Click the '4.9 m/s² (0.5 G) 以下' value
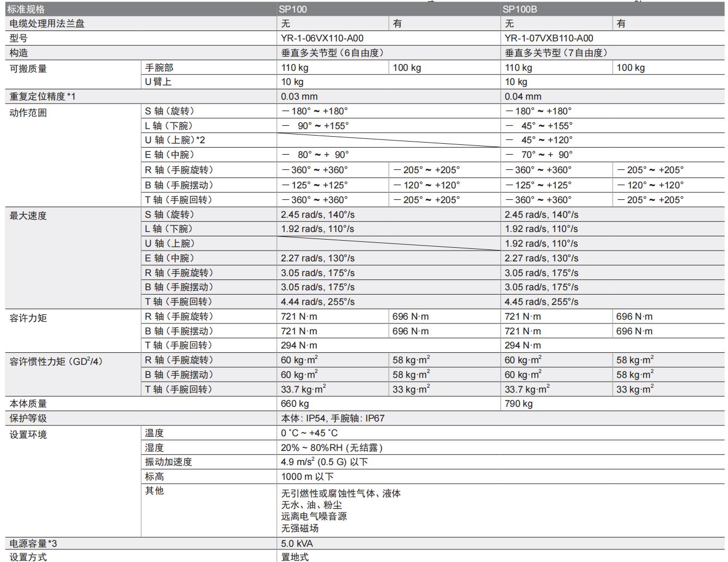The height and width of the screenshot is (562, 728). coord(325,462)
